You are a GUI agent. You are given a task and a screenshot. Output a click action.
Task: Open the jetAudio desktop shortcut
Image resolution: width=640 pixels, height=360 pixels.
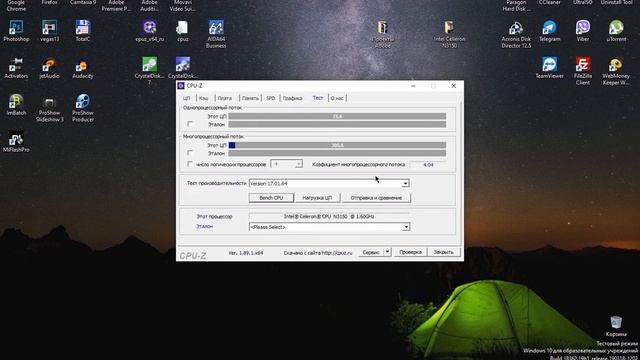tap(49, 68)
